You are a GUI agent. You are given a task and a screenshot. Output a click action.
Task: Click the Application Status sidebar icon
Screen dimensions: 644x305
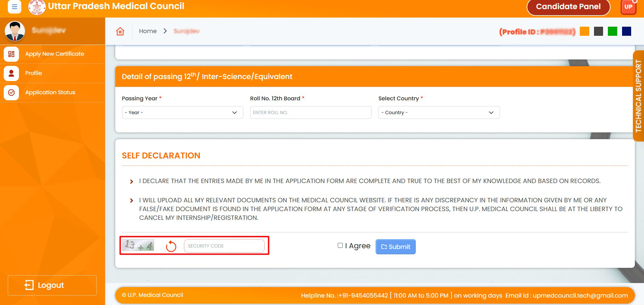[x=11, y=93]
